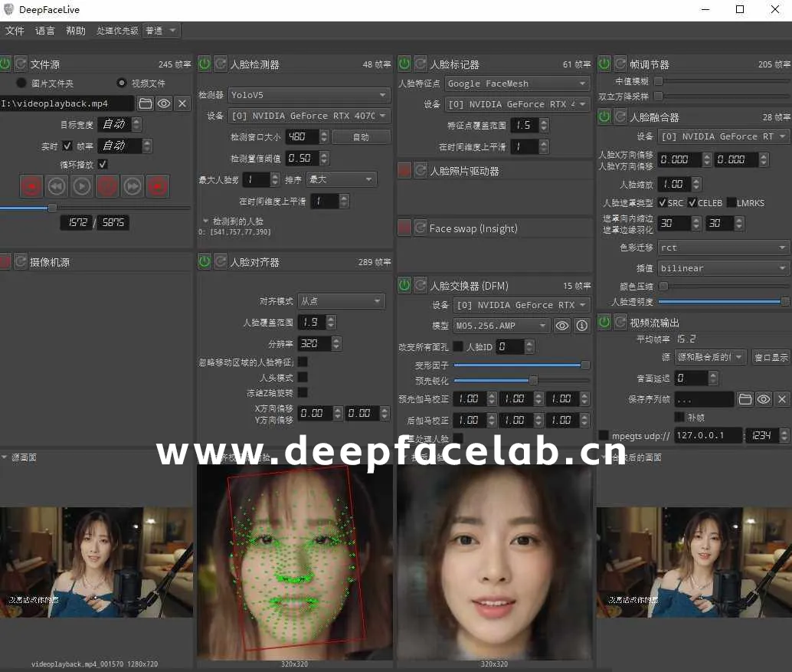Viewport: 792px width, 672px height.
Task: Open the 源 dropdown in 视频流输出
Action: coord(710,357)
